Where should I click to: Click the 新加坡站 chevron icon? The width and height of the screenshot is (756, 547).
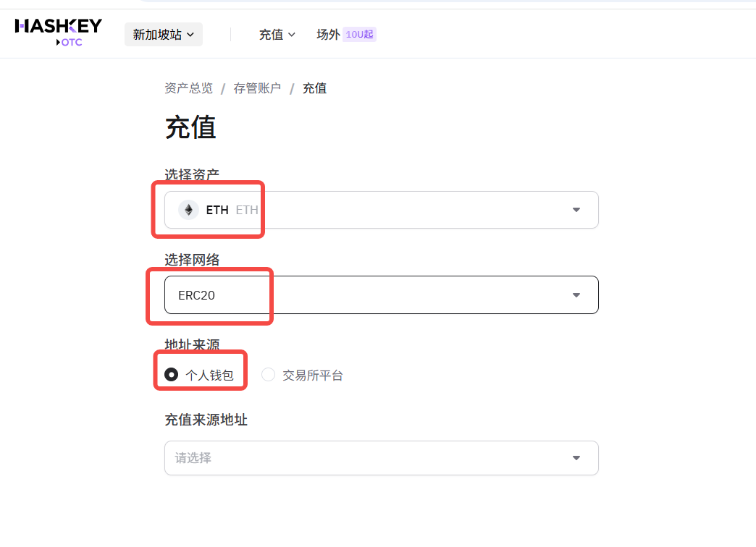coord(190,35)
